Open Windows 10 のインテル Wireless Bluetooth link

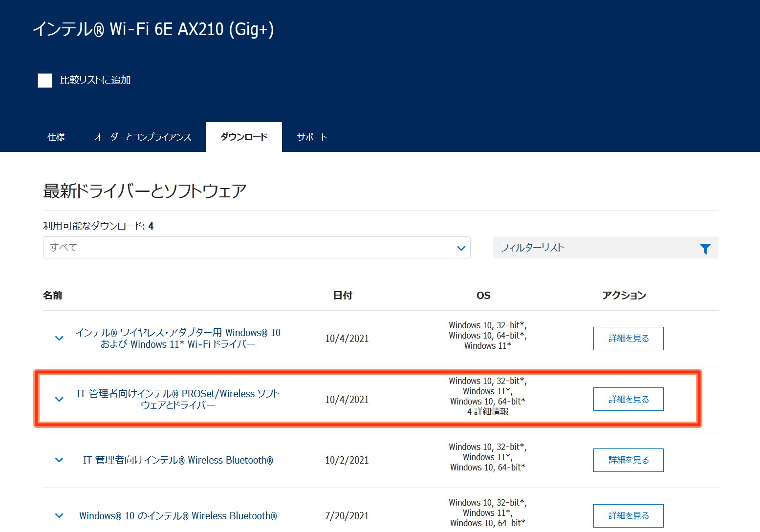tap(178, 516)
